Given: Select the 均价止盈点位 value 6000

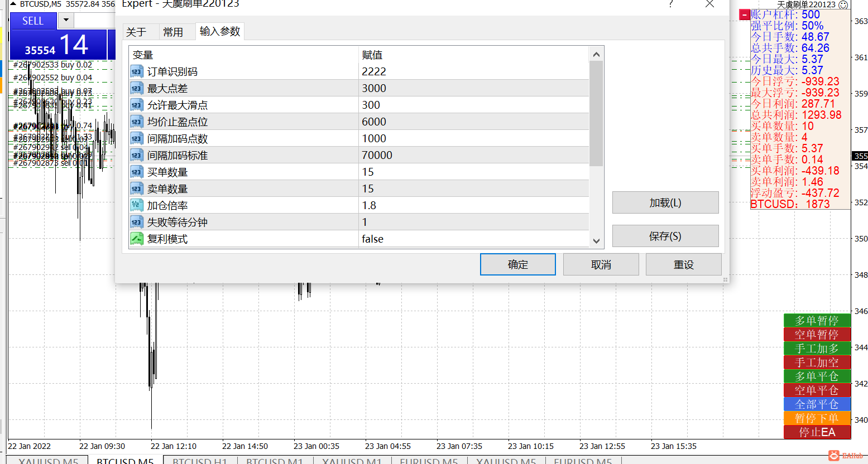Looking at the screenshot, I should [x=374, y=122].
